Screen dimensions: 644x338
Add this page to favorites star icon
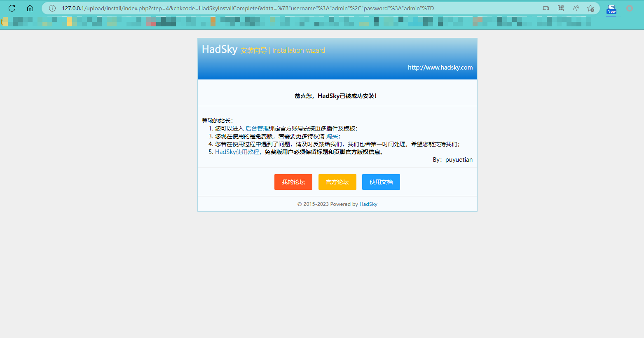590,8
